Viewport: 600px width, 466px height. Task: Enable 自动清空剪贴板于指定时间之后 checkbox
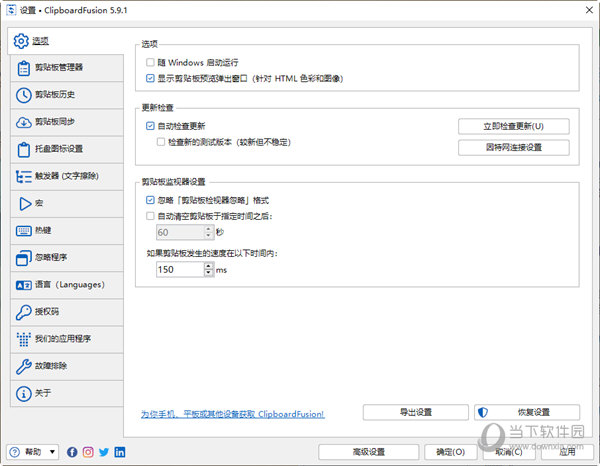tap(150, 216)
